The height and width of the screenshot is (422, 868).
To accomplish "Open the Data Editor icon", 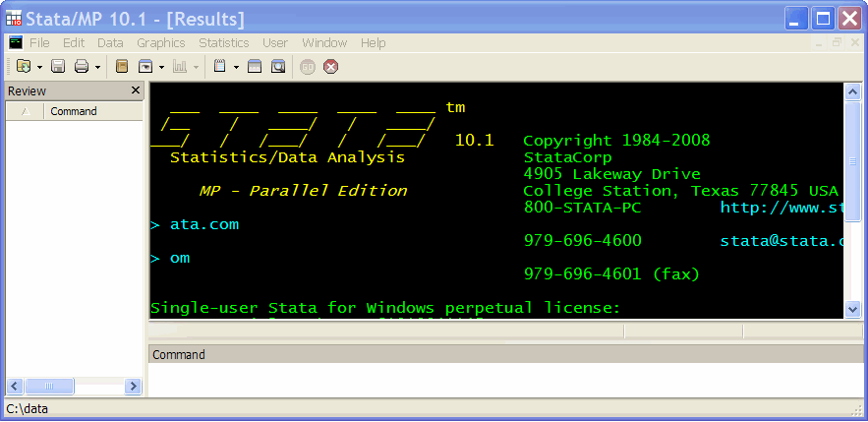I will (255, 67).
